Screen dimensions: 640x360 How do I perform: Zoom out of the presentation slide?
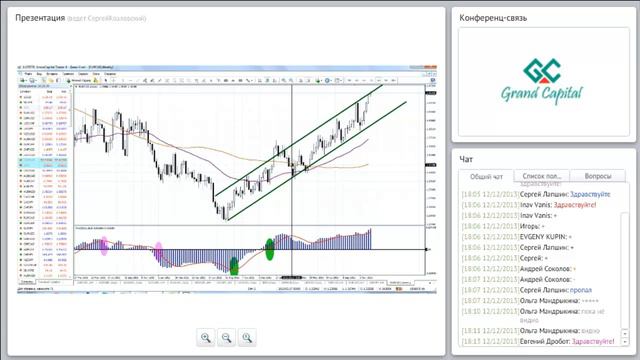227,338
